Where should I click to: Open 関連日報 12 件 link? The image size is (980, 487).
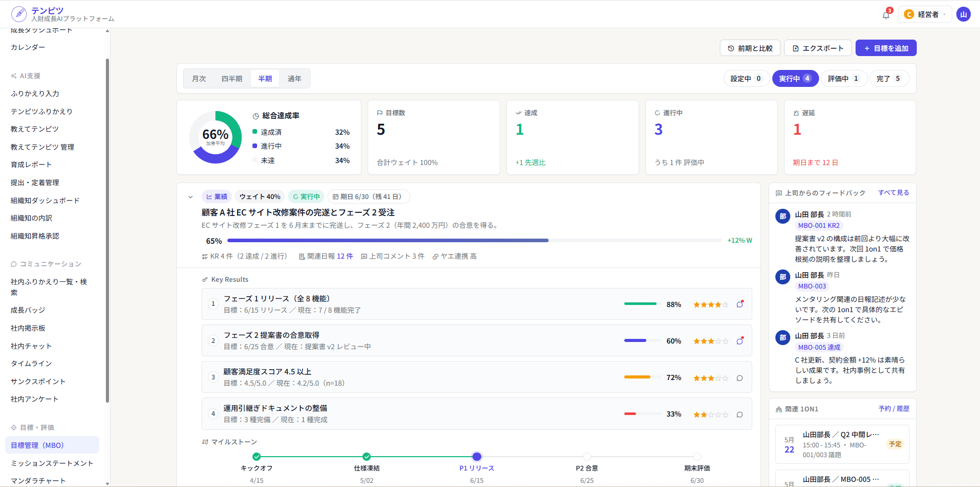326,256
